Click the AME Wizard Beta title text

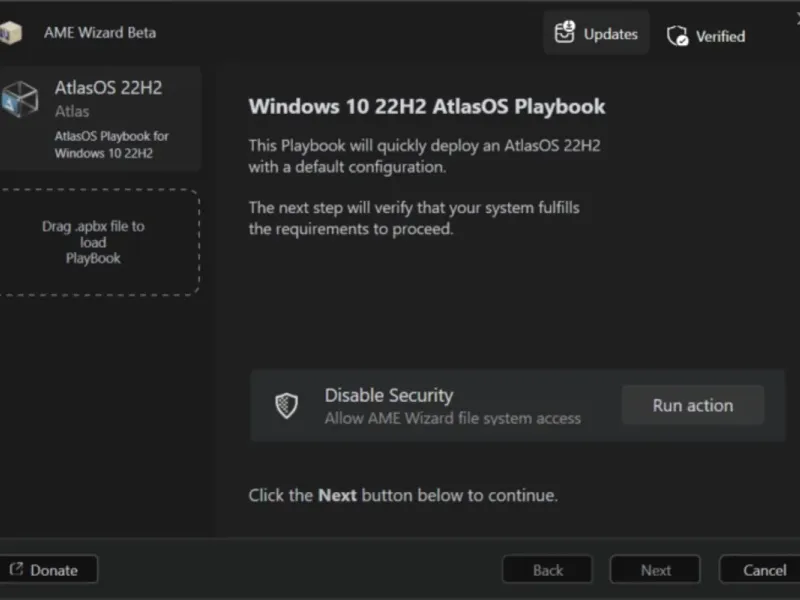pos(99,32)
